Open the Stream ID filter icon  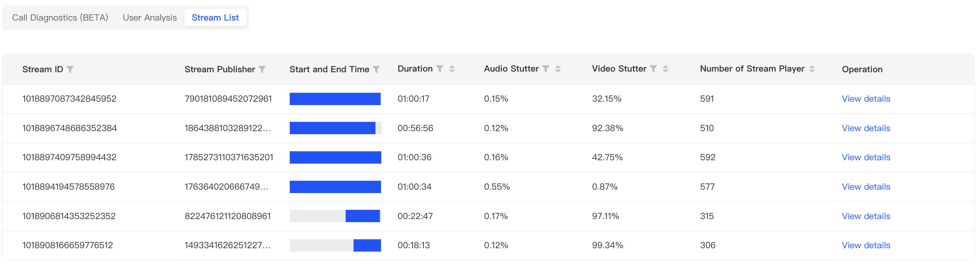(70, 69)
